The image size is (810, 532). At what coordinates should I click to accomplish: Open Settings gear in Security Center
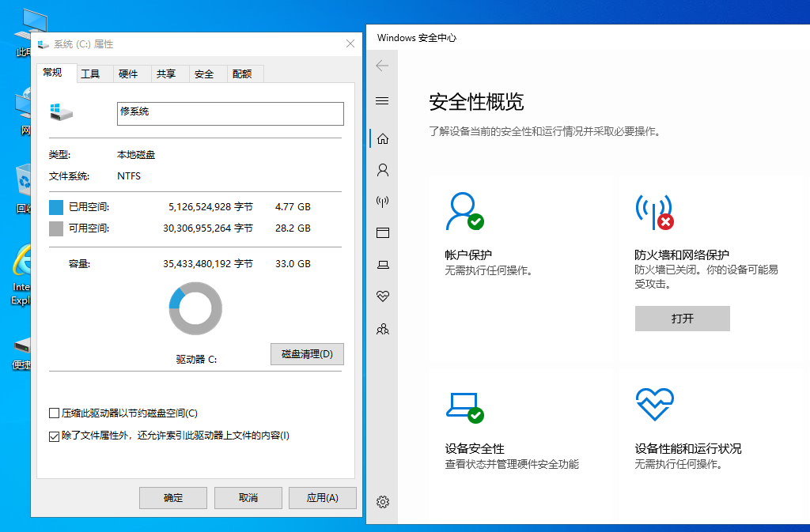point(383,501)
